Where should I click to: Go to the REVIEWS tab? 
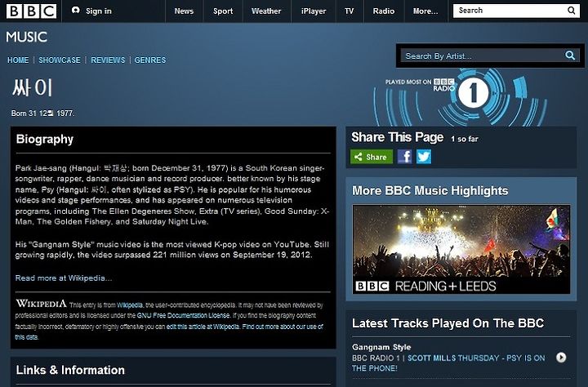[x=108, y=60]
